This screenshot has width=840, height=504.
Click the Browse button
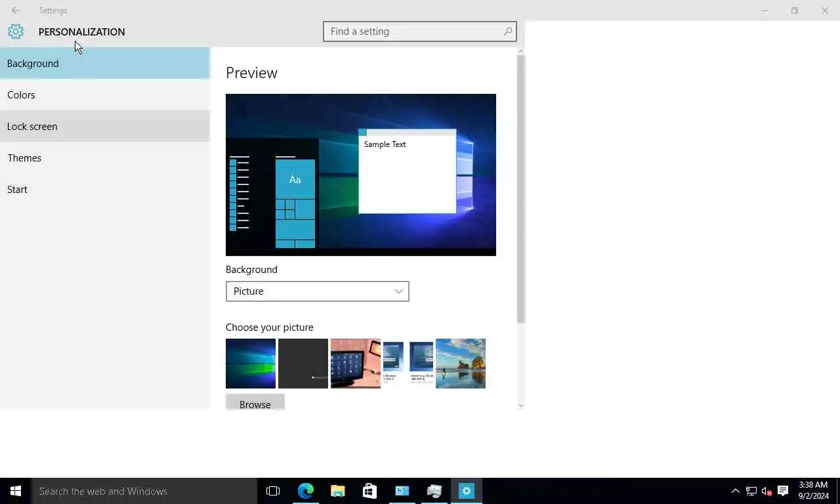tap(255, 402)
